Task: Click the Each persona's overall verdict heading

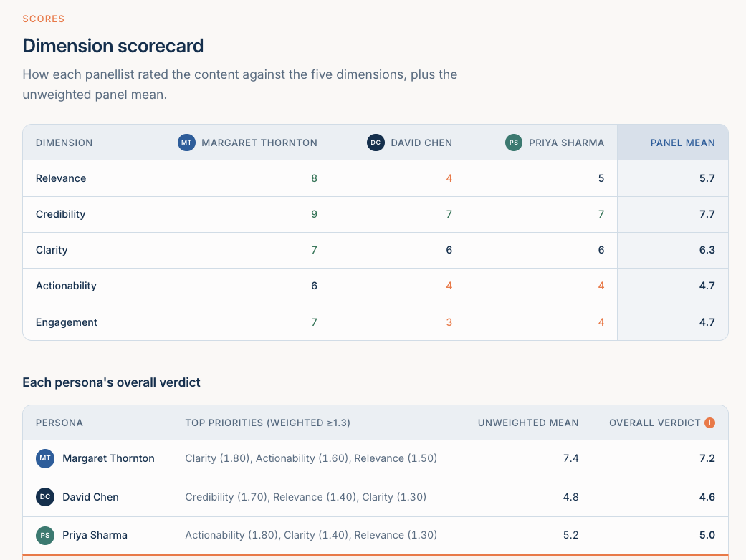Action: pyautogui.click(x=111, y=382)
